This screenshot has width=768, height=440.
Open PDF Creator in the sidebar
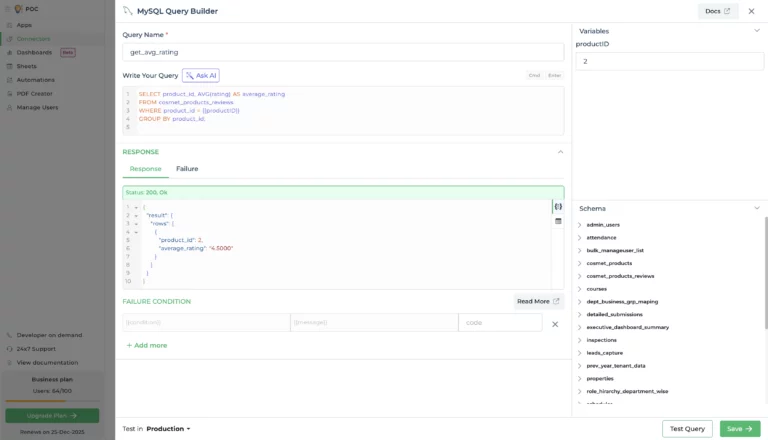(34, 93)
